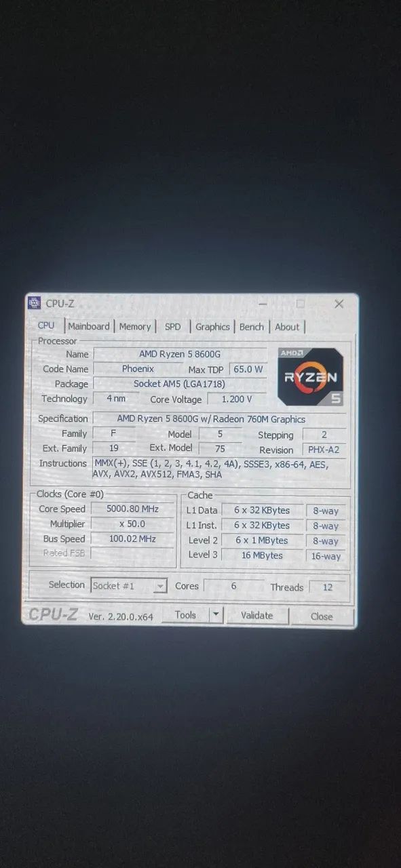The width and height of the screenshot is (401, 868).
Task: Open the Graphics tab
Action: click(212, 327)
